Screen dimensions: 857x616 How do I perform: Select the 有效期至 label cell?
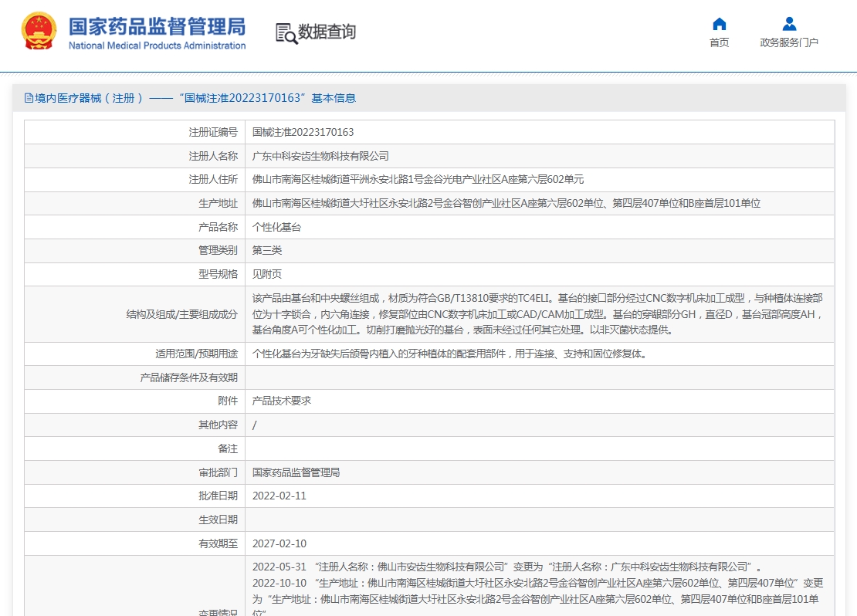point(134,544)
